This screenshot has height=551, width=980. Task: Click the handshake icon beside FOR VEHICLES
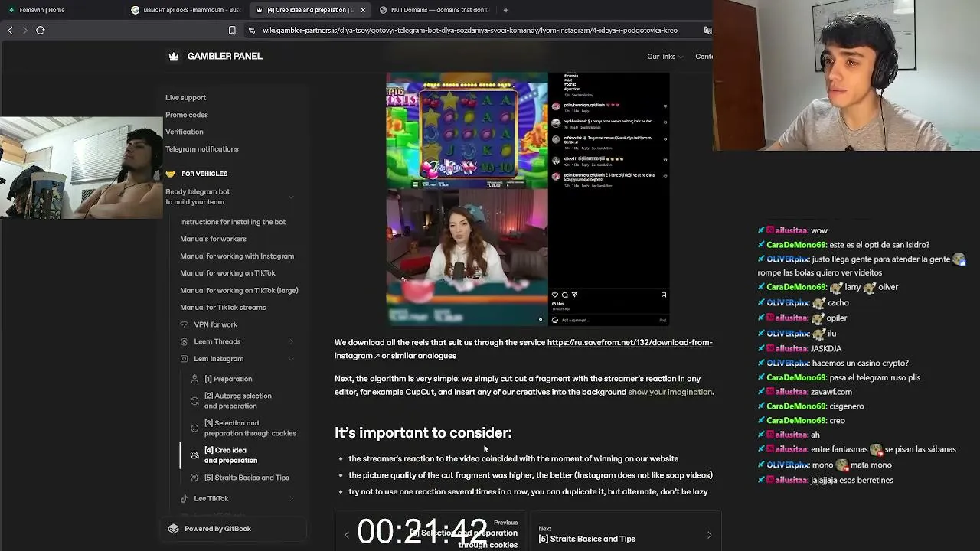[170, 174]
